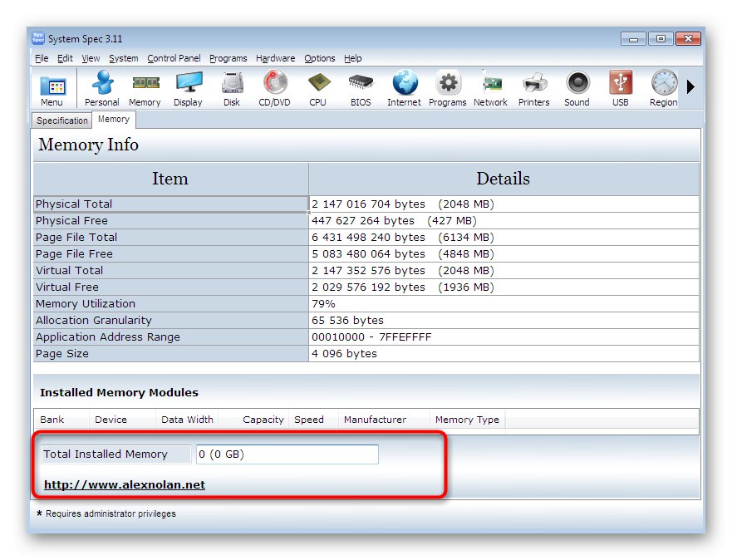Open the Options menu
The width and height of the screenshot is (732, 560).
click(320, 58)
